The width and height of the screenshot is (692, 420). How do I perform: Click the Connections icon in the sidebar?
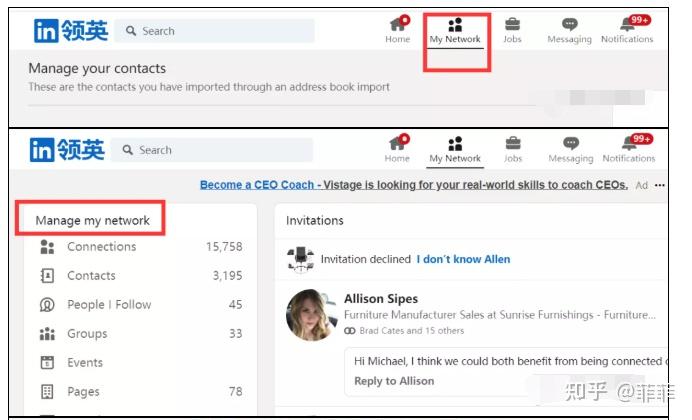pyautogui.click(x=47, y=247)
